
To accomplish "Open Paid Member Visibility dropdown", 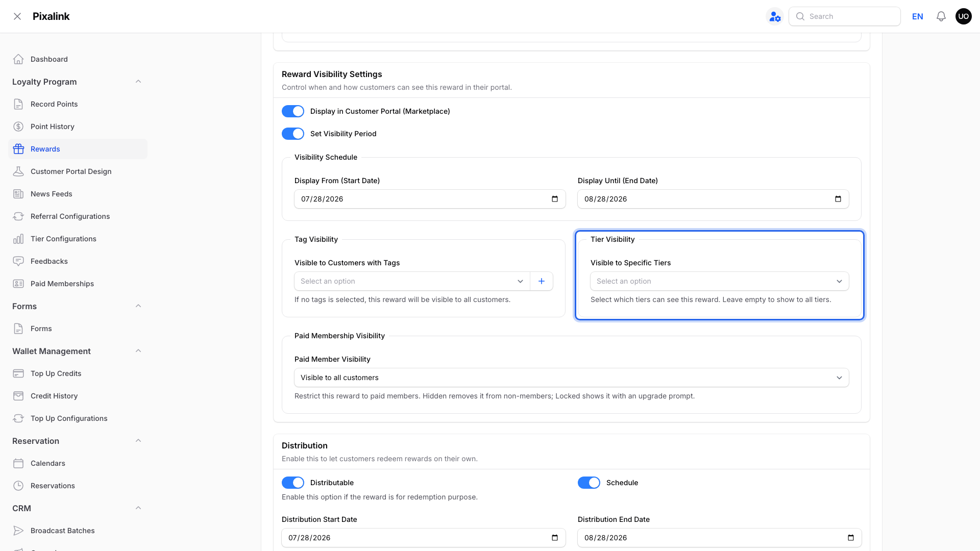I will click(572, 378).
